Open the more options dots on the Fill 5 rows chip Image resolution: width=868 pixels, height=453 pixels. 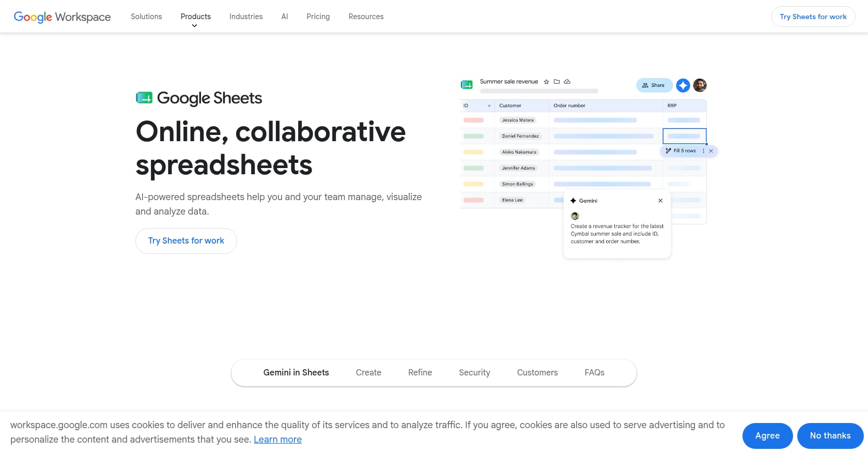[x=703, y=151]
